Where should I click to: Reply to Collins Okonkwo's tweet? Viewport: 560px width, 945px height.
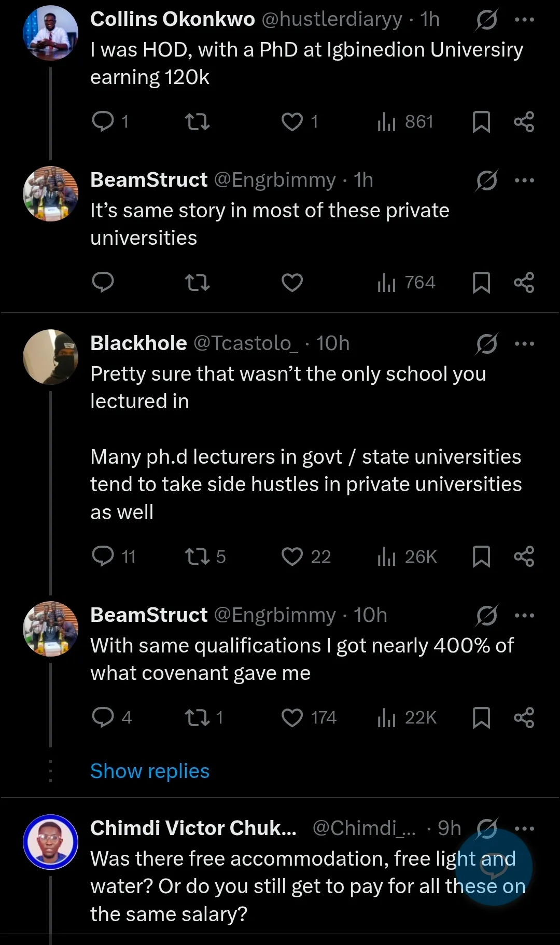(x=103, y=122)
